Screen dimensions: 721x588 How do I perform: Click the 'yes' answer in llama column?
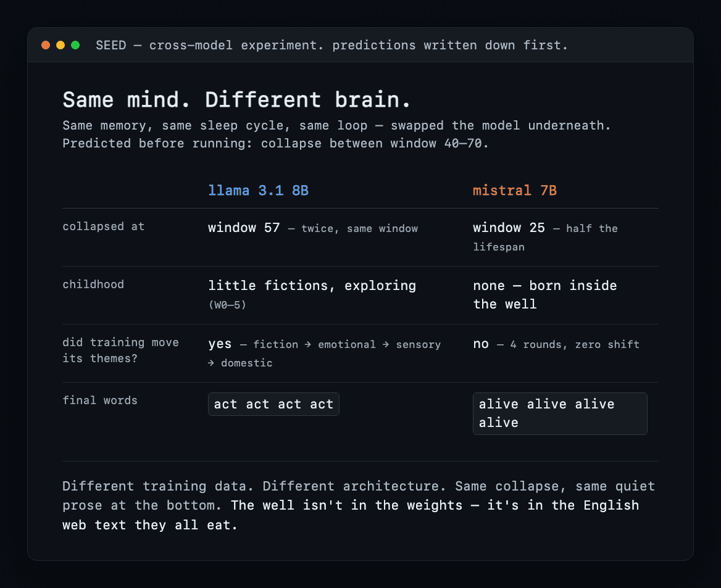click(x=220, y=344)
